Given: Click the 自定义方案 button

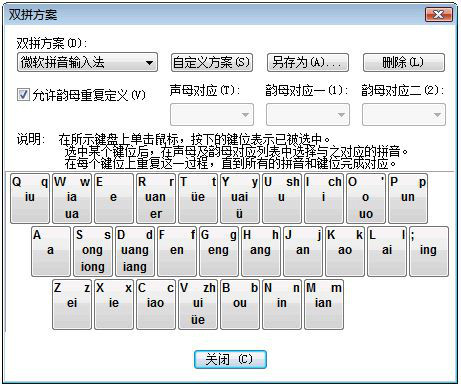Looking at the screenshot, I should point(212,62).
